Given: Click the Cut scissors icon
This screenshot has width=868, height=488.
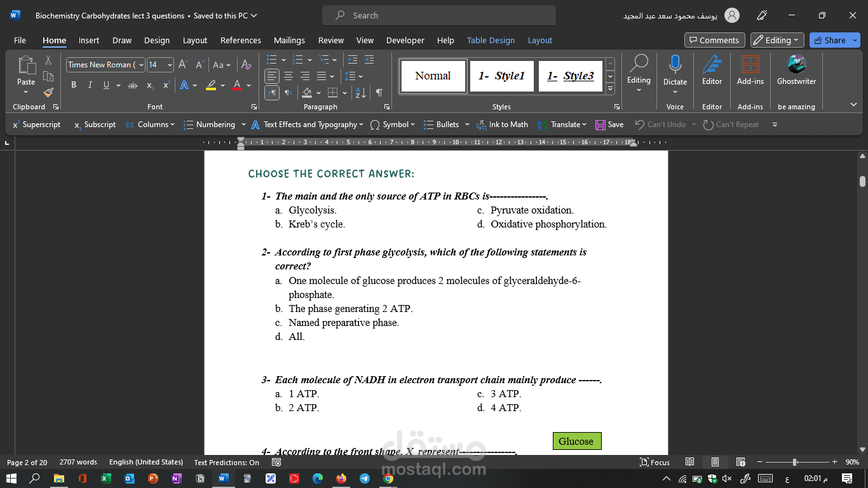Looking at the screenshot, I should [48, 60].
